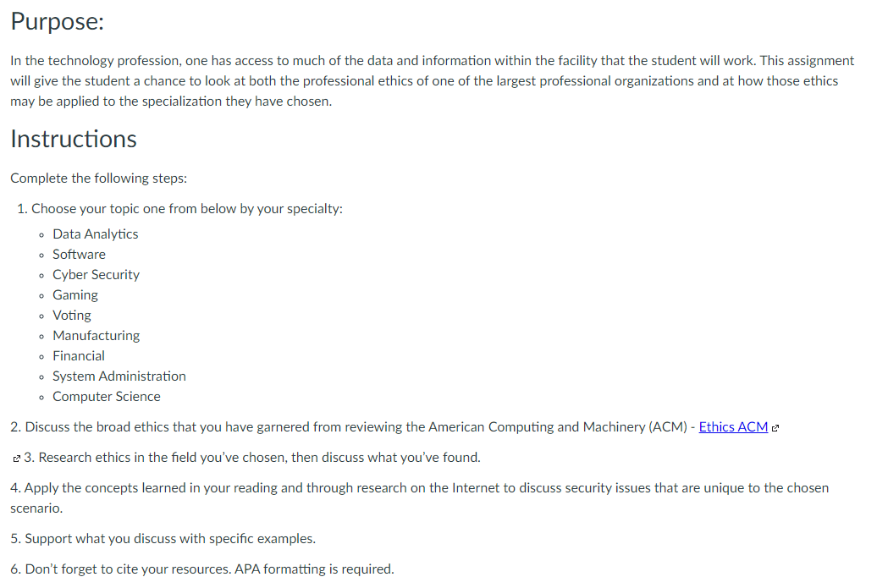Select the System Administration list item
This screenshot has height=588, width=877.
point(119,376)
